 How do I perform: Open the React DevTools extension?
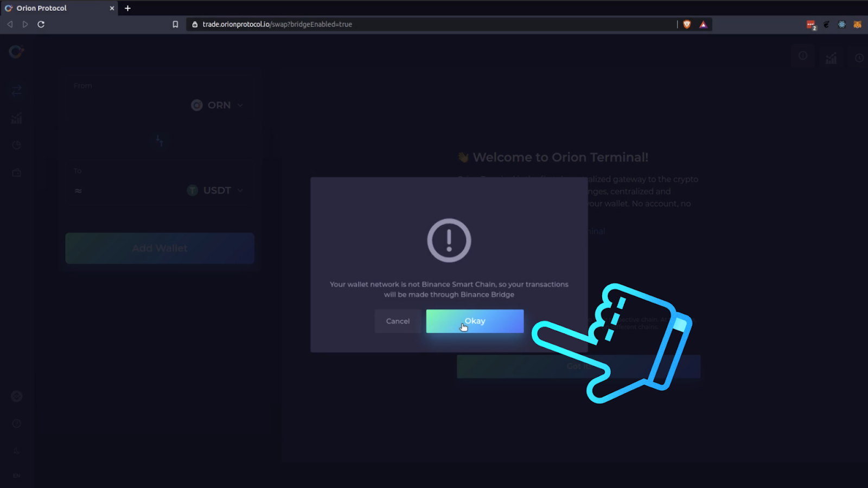(x=841, y=24)
